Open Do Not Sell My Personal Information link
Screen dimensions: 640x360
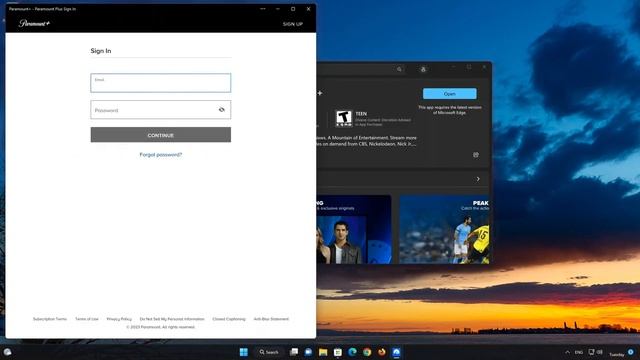click(x=172, y=319)
